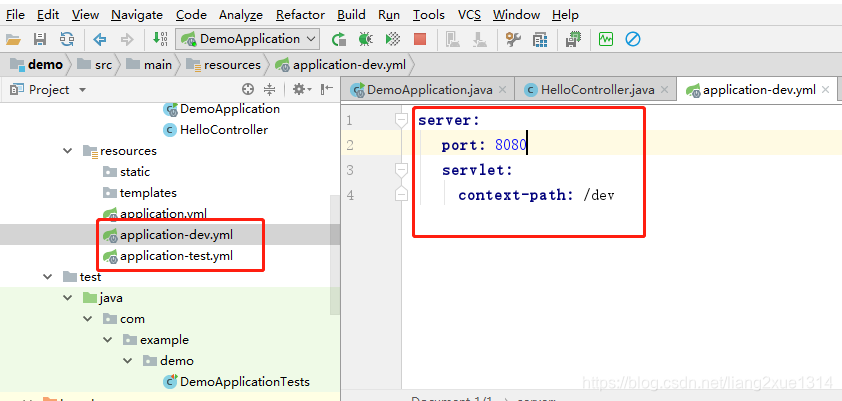This screenshot has width=842, height=401.
Task: Close the HelloController.java tab
Action: coord(665,90)
